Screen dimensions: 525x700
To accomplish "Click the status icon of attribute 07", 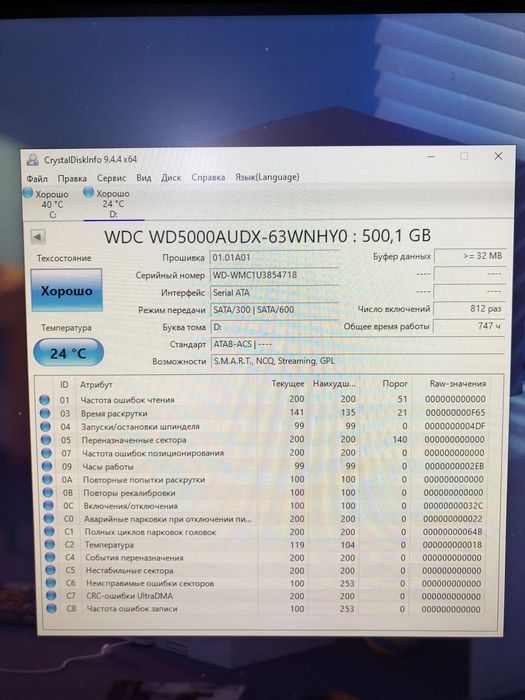I will (46, 453).
